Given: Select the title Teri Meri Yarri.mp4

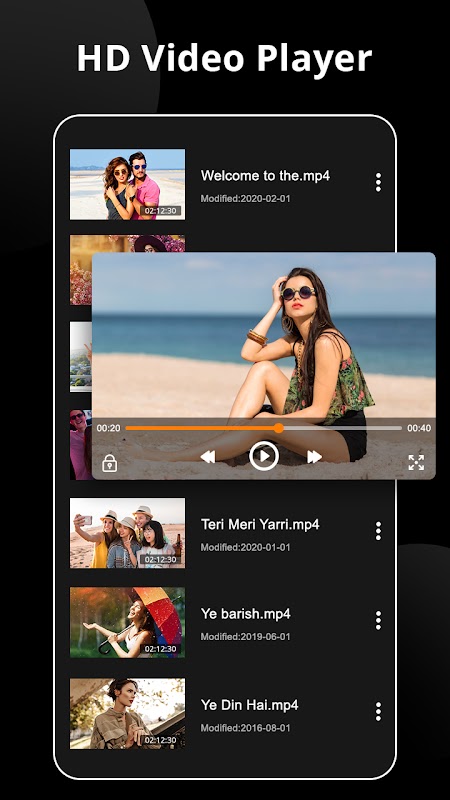Looking at the screenshot, I should pos(260,524).
